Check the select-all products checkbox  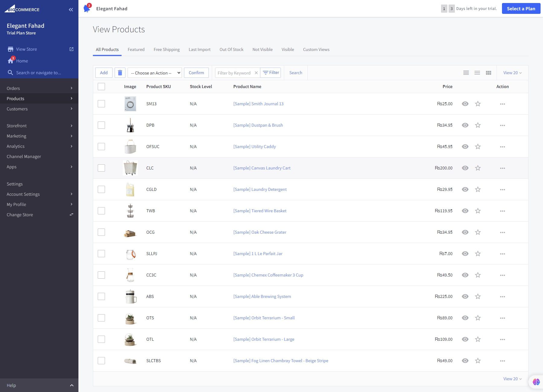pos(101,86)
